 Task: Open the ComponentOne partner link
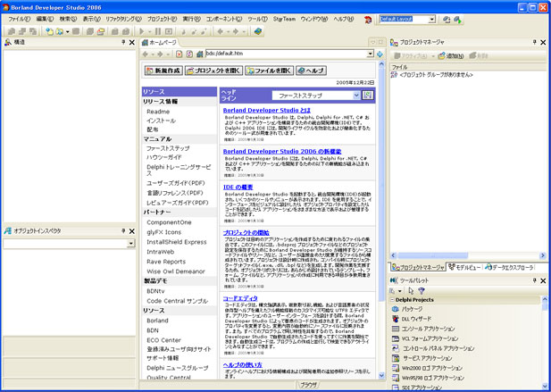tap(169, 222)
